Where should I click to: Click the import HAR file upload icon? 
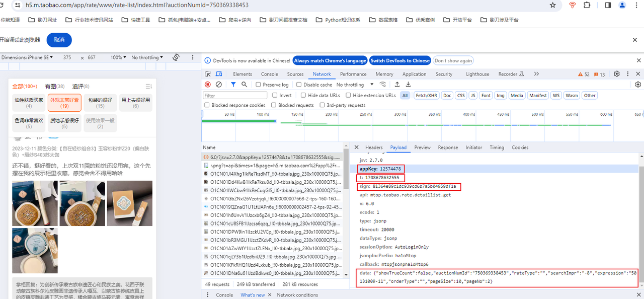pos(396,85)
